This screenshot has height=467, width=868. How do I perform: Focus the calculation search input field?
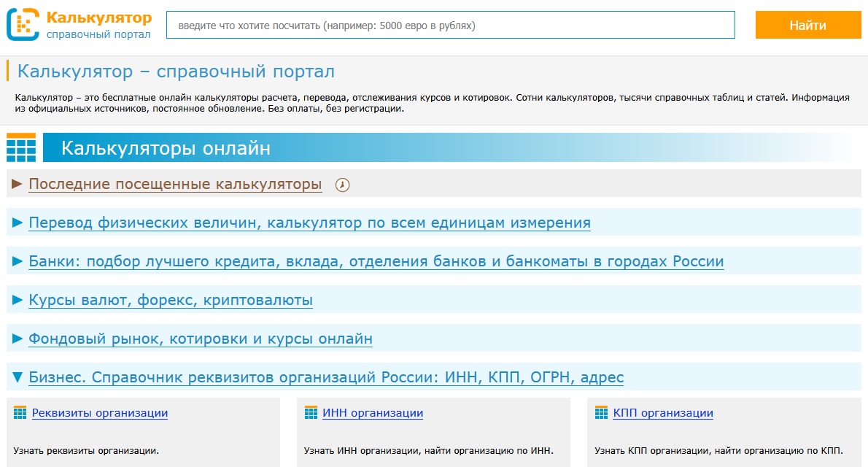pos(450,26)
